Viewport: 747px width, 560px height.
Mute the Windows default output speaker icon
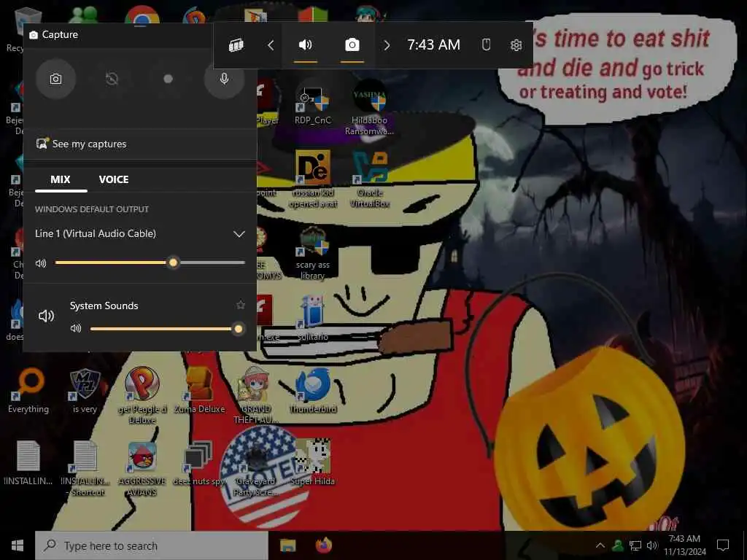click(41, 262)
